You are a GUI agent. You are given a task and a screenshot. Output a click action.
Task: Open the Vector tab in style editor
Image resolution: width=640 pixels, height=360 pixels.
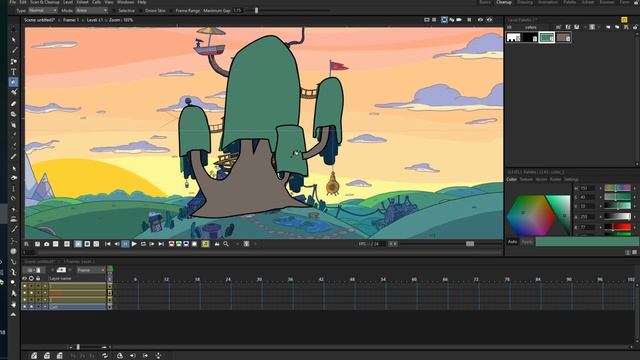[x=541, y=179]
